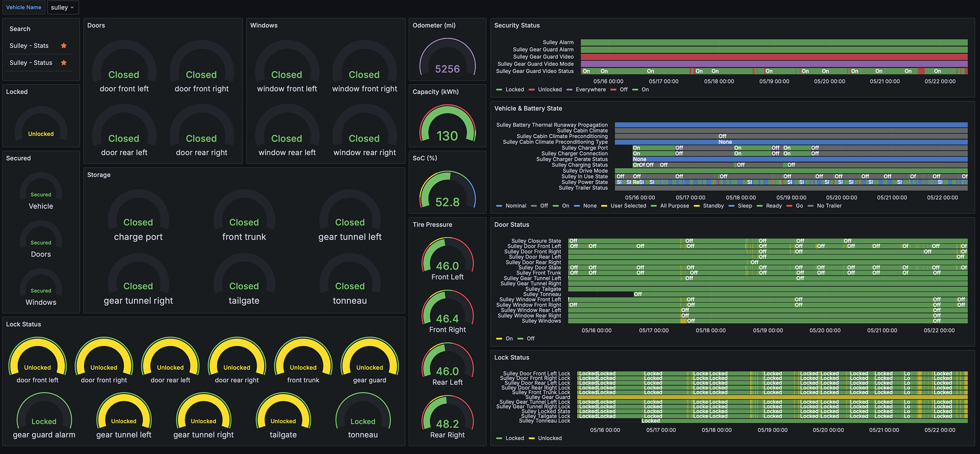Click the gear guard alarm Locked gauge

click(x=44, y=416)
